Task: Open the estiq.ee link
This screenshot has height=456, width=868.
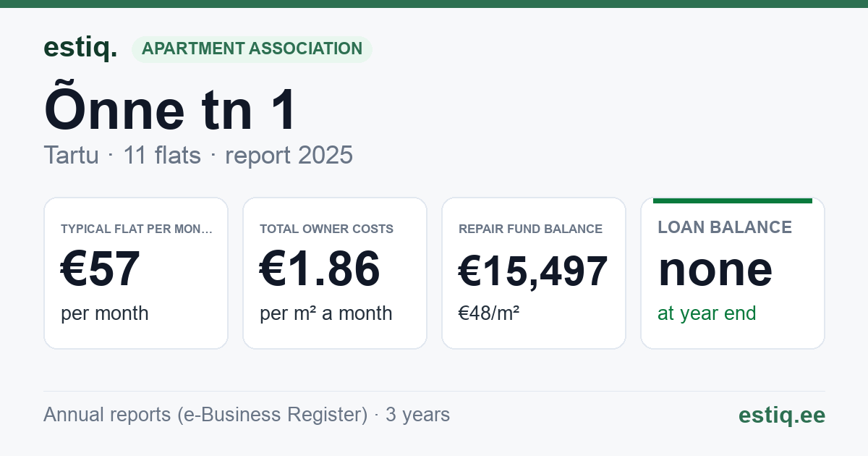Action: pyautogui.click(x=781, y=415)
